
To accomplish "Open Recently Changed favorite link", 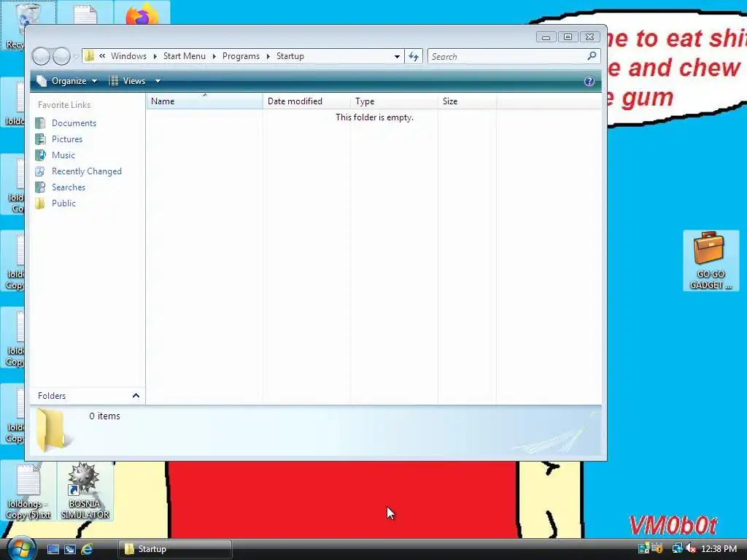I will 87,171.
